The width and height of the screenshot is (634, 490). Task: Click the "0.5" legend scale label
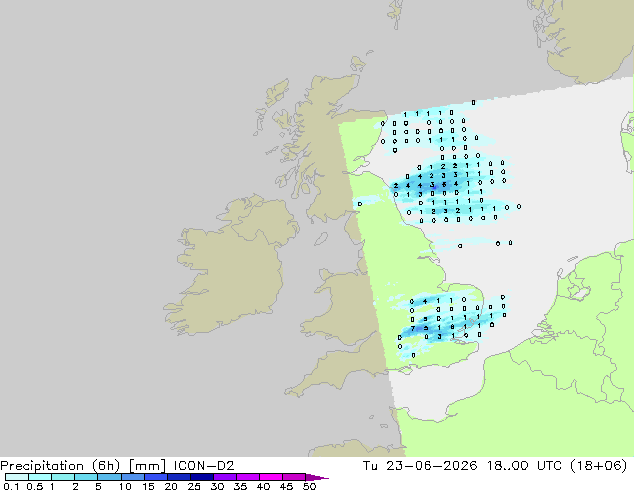(35, 486)
